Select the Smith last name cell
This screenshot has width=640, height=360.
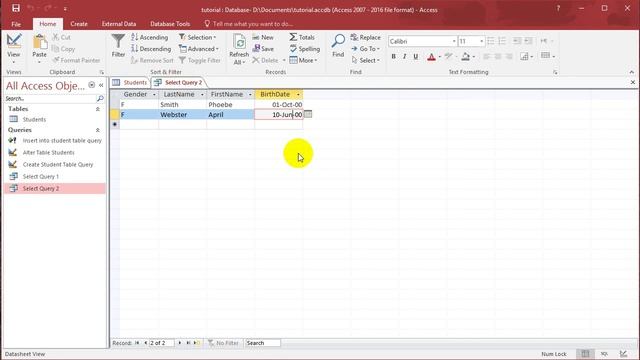pyautogui.click(x=182, y=104)
